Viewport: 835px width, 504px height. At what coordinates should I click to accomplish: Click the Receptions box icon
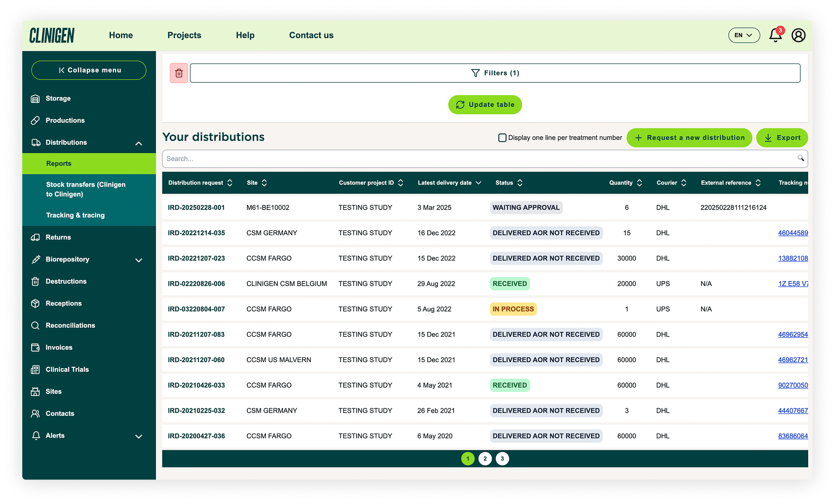[36, 303]
